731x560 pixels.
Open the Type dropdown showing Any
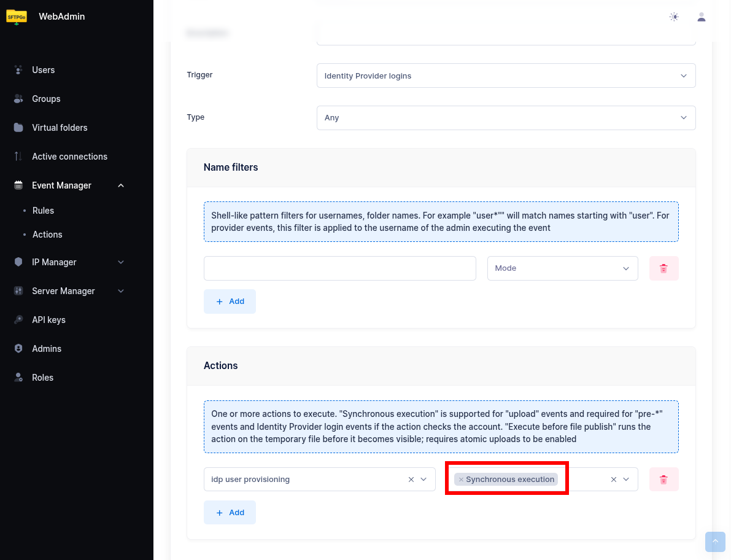point(506,118)
